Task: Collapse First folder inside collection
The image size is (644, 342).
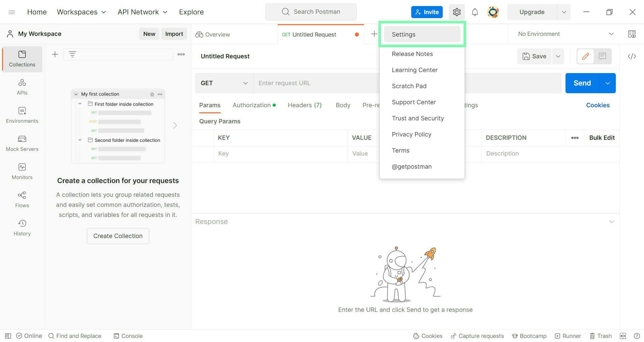Action: (80, 104)
